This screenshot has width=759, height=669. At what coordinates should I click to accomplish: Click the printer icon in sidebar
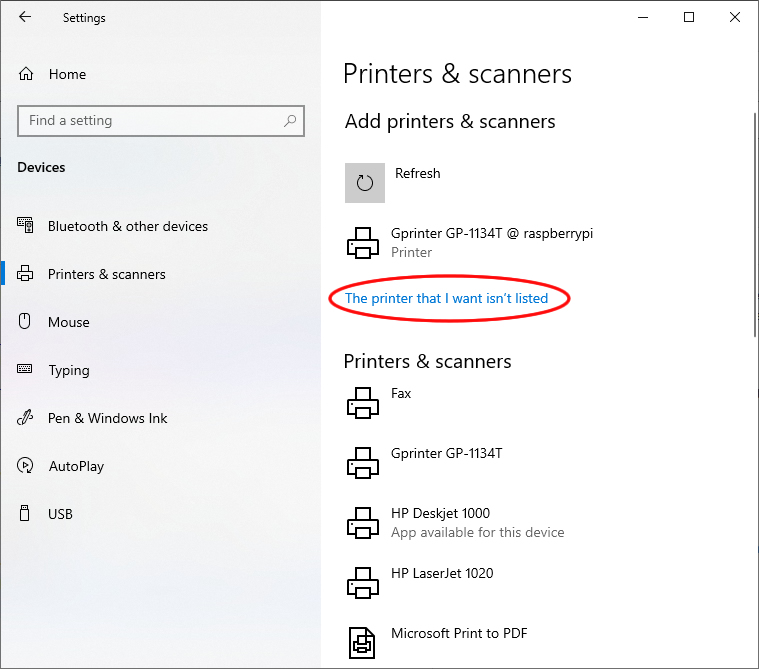(x=25, y=274)
